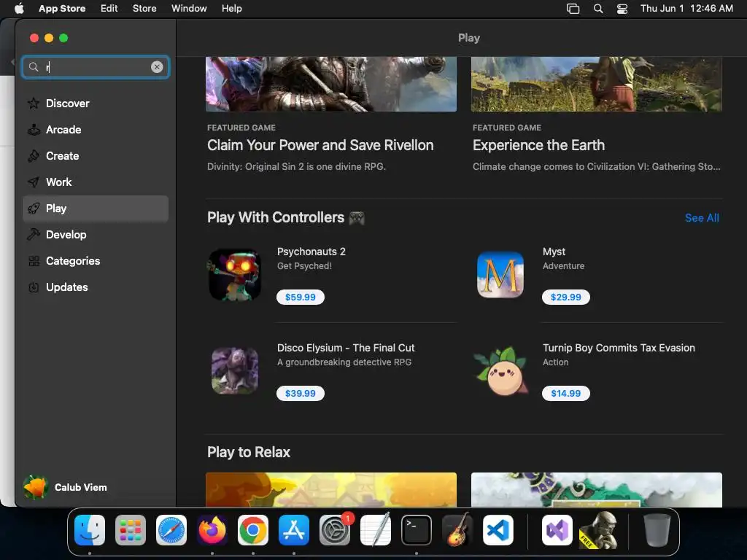Open the Trash in the Dock

[x=657, y=530]
